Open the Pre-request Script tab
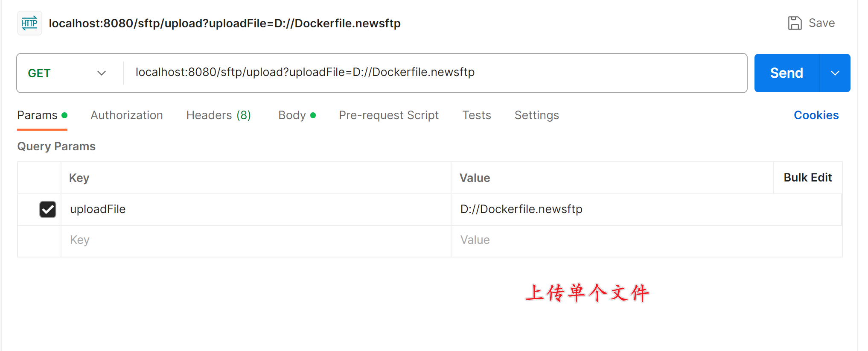 pos(389,115)
